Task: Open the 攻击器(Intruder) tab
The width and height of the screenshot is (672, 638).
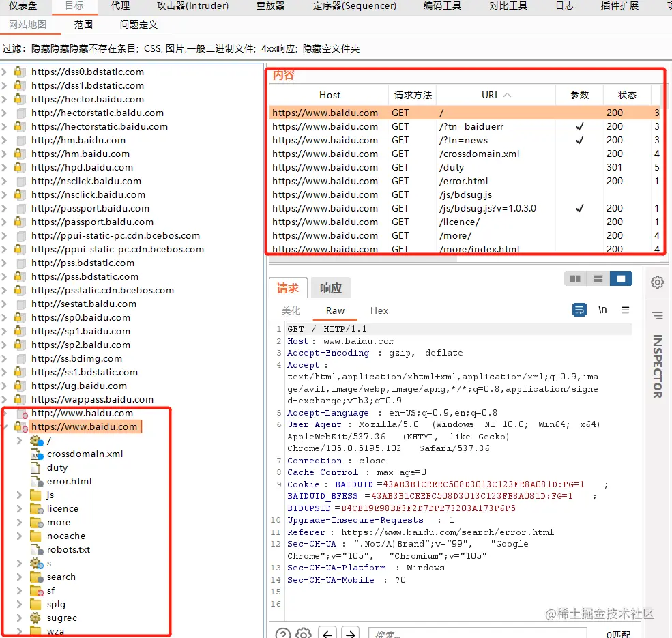Action: (192, 5)
